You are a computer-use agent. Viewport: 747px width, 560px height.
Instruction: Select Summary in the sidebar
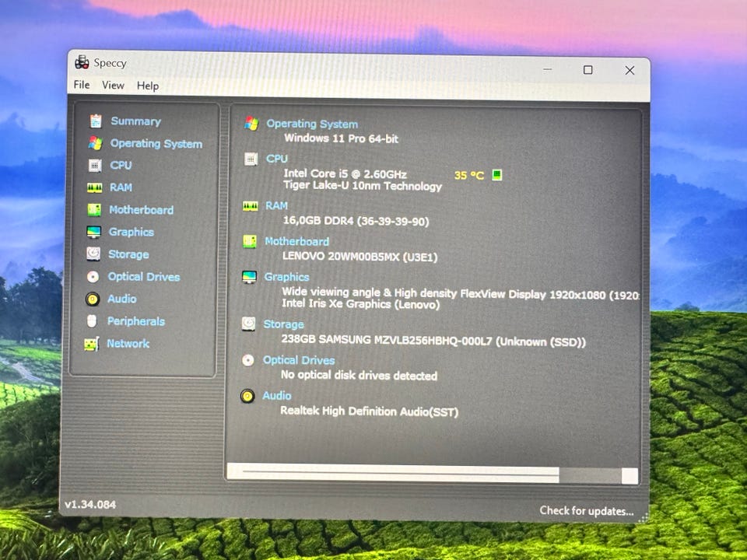coord(135,121)
